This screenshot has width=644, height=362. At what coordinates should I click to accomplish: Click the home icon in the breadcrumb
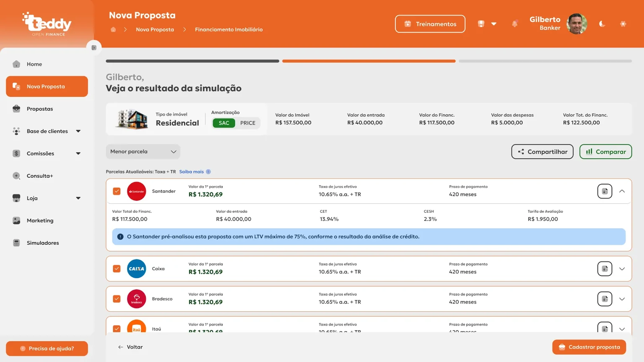[113, 29]
